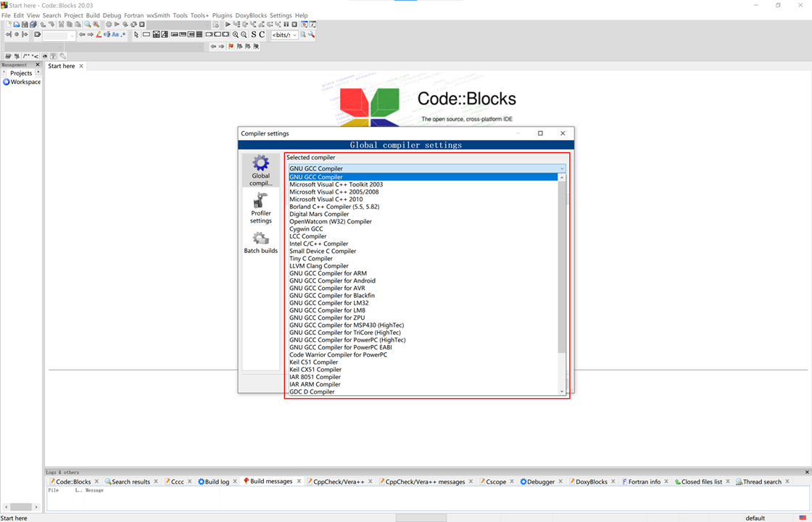Open the File menu

click(x=6, y=15)
